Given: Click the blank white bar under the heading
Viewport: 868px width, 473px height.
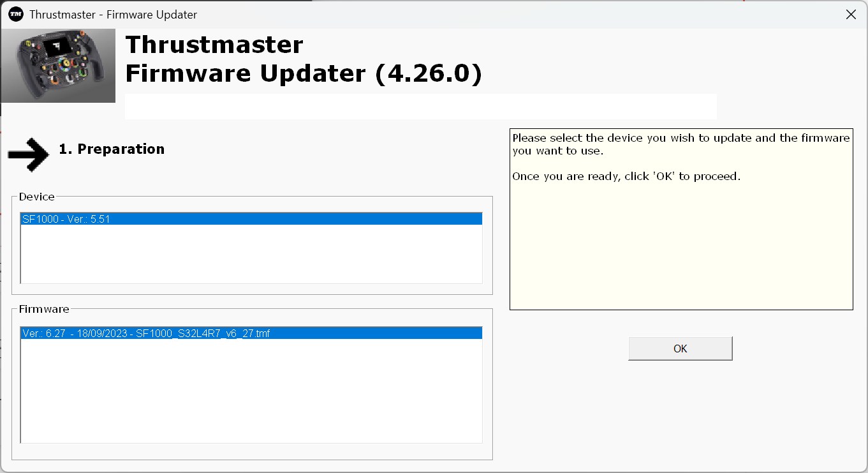Looking at the screenshot, I should tap(420, 106).
